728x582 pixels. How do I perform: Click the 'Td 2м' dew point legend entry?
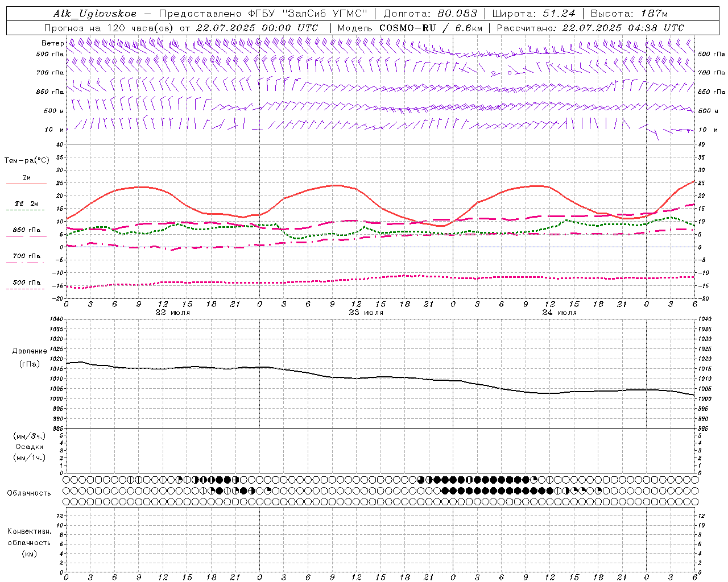click(x=26, y=203)
